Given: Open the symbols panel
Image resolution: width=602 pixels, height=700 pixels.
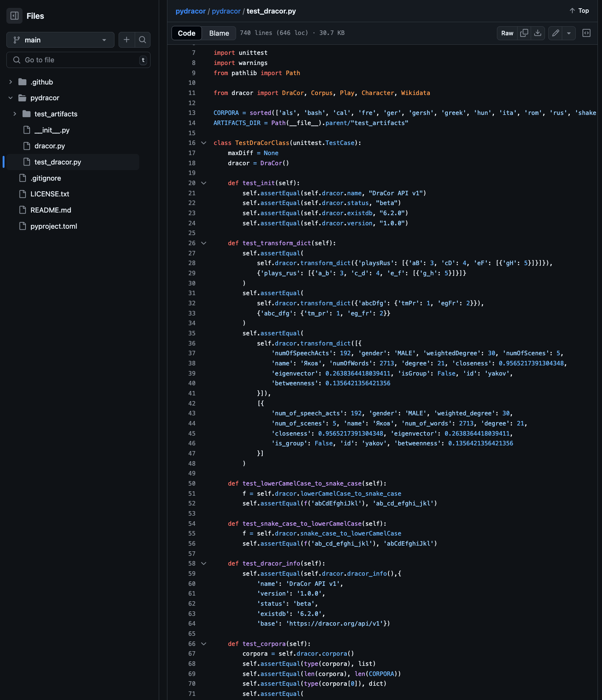Looking at the screenshot, I should pyautogui.click(x=586, y=33).
